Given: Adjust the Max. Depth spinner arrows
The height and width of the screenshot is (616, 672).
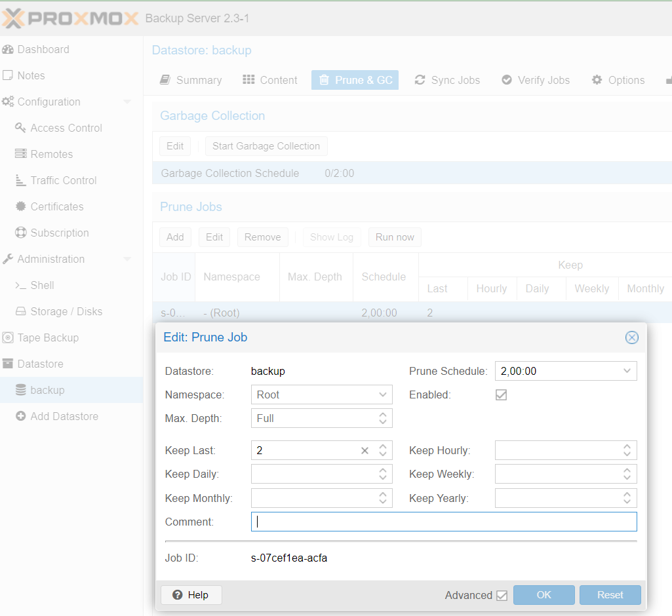Looking at the screenshot, I should [383, 418].
